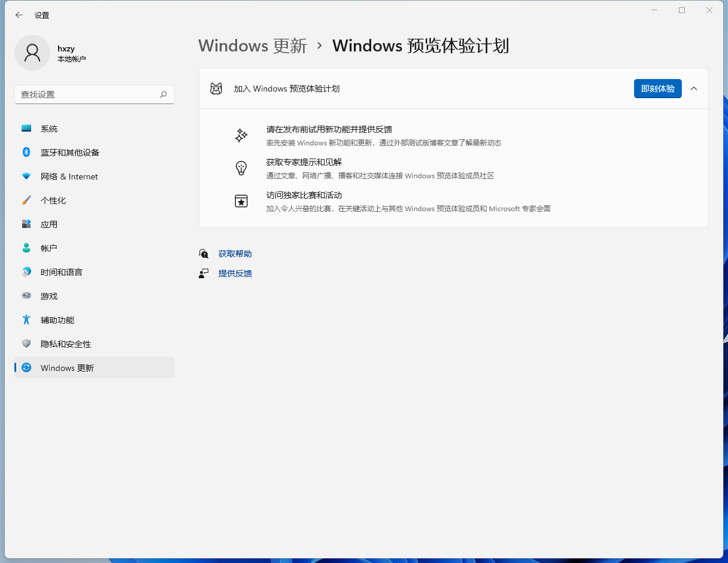Click the 即刻体验 button
The width and height of the screenshot is (728, 563).
(658, 89)
